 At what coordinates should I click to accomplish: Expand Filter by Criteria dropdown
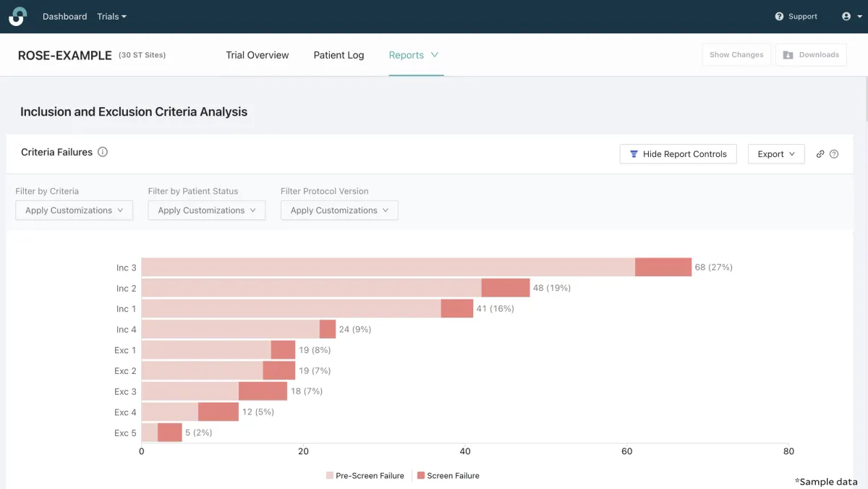(75, 211)
